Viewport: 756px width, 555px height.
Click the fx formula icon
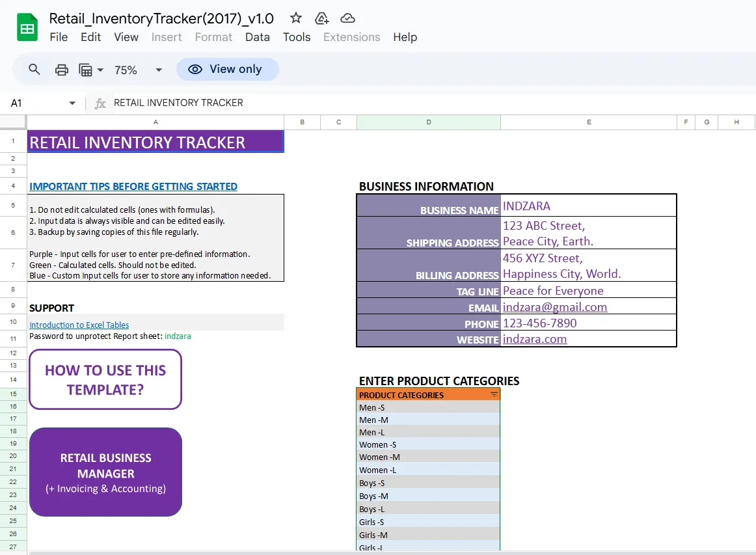pyautogui.click(x=100, y=103)
